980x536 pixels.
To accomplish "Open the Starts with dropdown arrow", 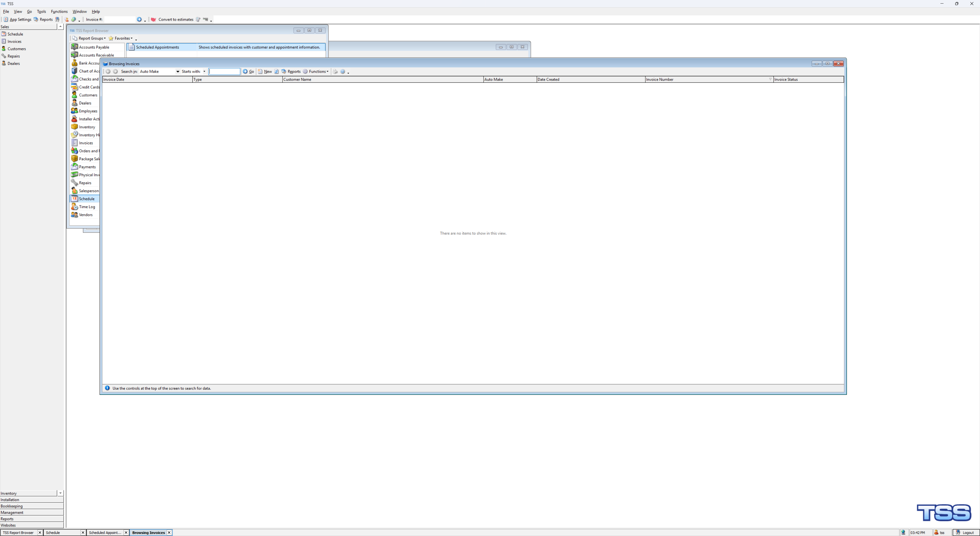I will coord(204,71).
